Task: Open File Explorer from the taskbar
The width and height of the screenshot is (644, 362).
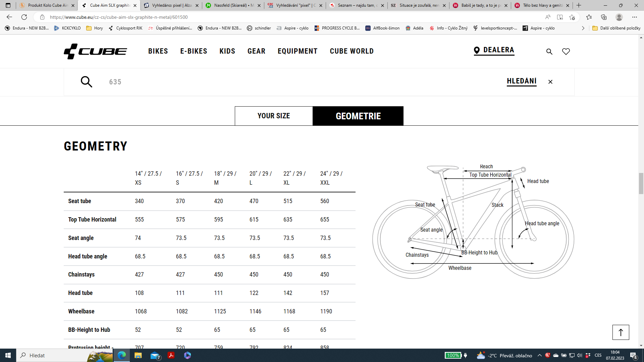Action: click(x=138, y=355)
